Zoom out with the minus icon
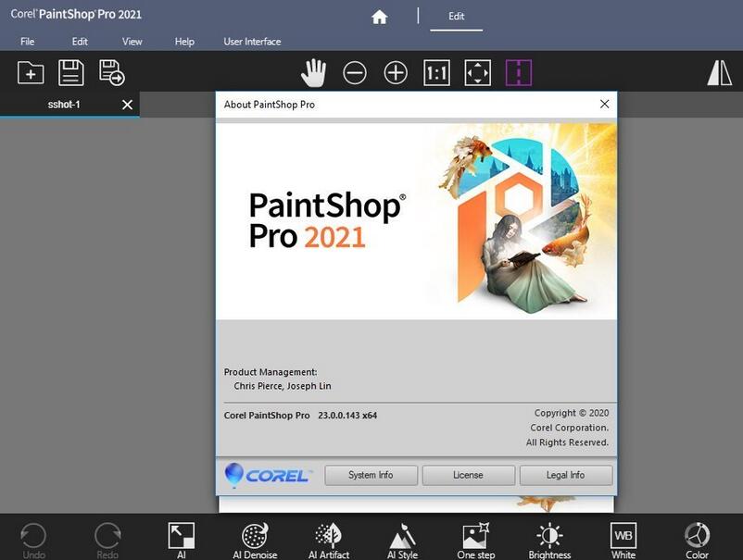Screen dimensions: 743x560 (355, 73)
